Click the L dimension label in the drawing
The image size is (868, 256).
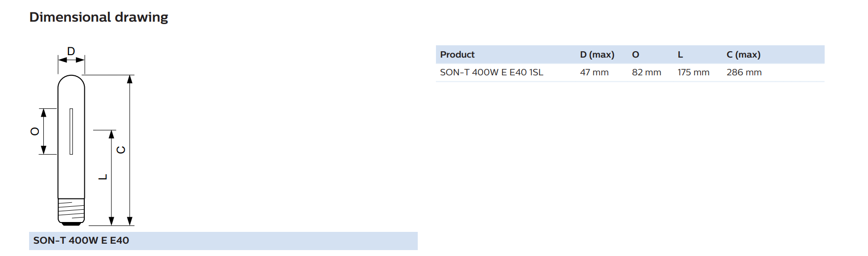102,177
